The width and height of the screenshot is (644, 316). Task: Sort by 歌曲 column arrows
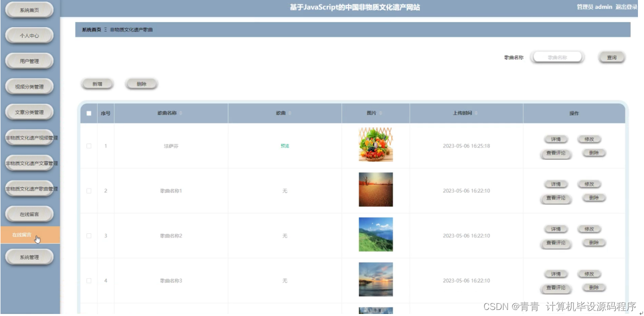290,113
